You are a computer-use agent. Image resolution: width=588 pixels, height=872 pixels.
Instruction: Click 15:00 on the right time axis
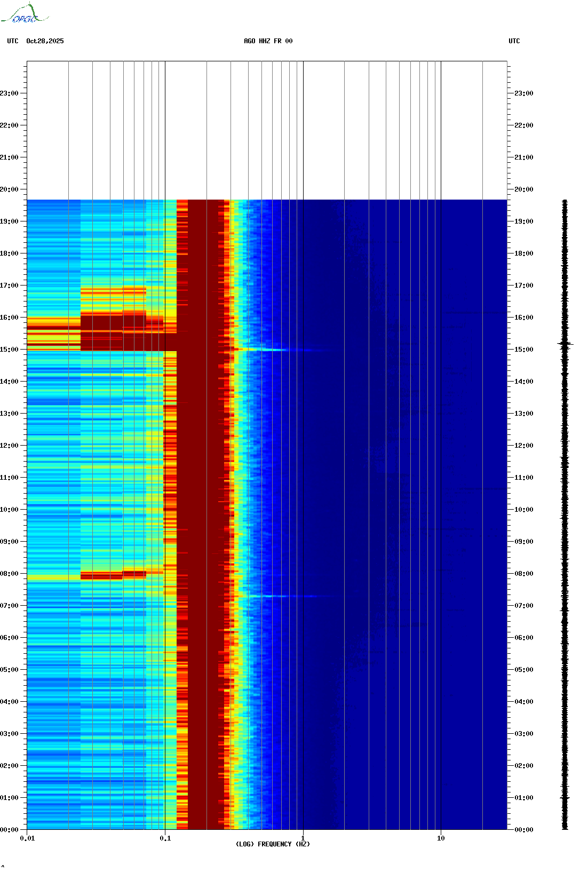tap(524, 350)
